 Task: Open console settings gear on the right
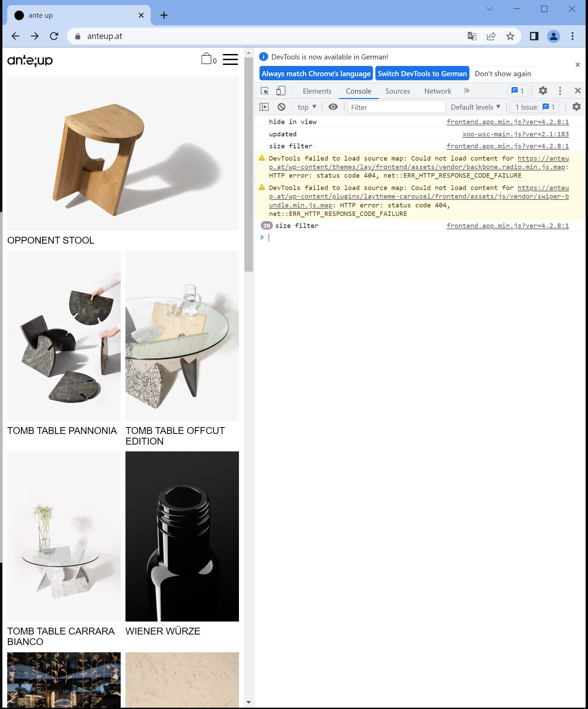coord(576,107)
